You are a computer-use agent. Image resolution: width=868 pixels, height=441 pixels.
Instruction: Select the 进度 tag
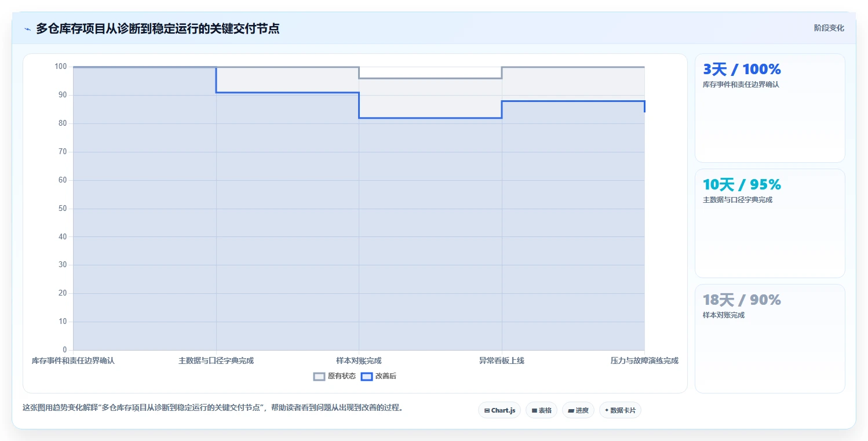578,410
